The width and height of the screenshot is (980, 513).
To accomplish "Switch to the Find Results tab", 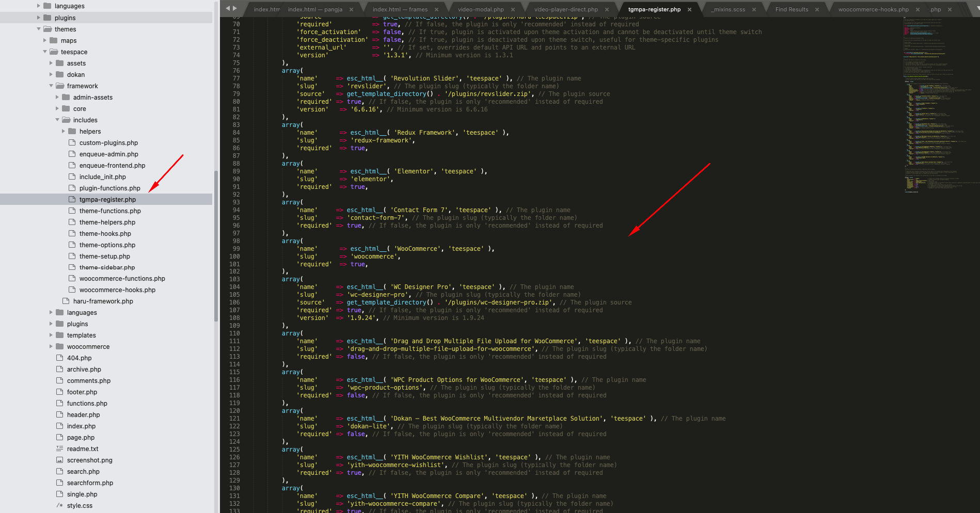I will [792, 9].
